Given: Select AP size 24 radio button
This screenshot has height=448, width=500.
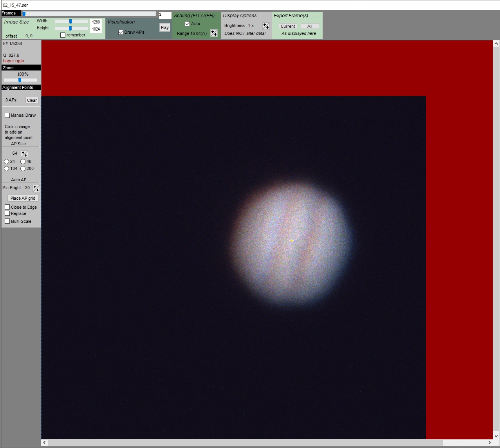Looking at the screenshot, I should (x=7, y=161).
